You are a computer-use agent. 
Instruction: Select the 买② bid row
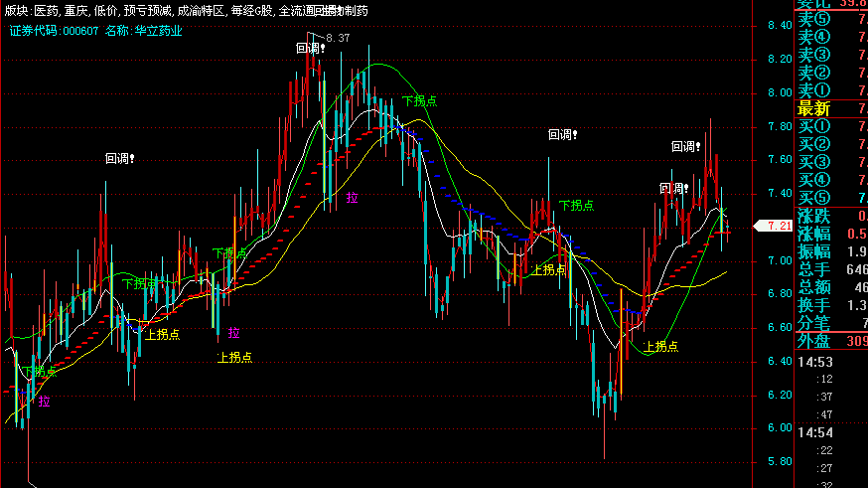[832, 144]
